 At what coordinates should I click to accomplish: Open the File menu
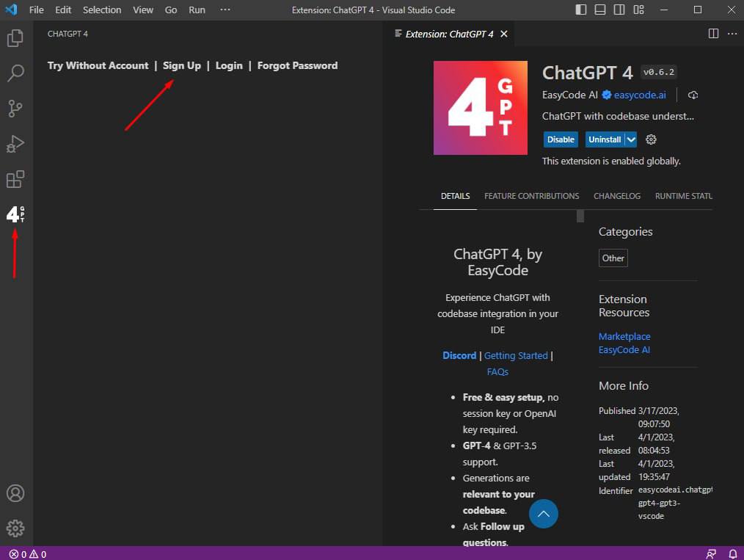click(36, 10)
